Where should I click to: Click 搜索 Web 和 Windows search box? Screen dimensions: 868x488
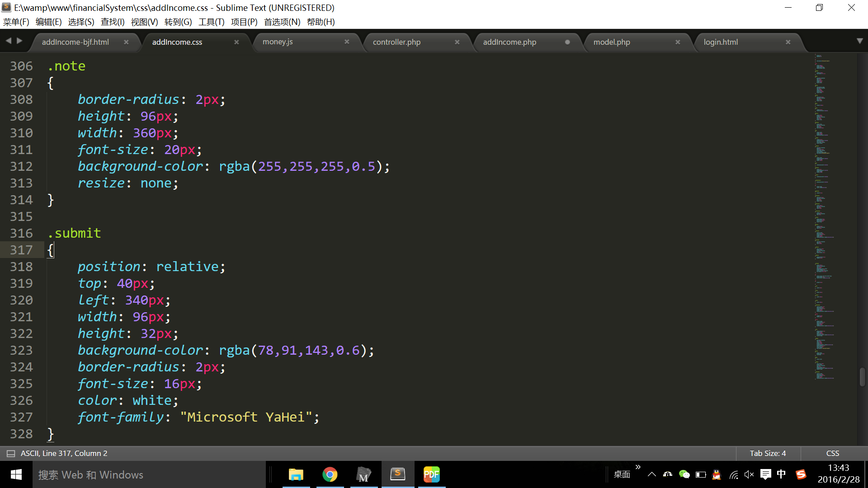[149, 474]
